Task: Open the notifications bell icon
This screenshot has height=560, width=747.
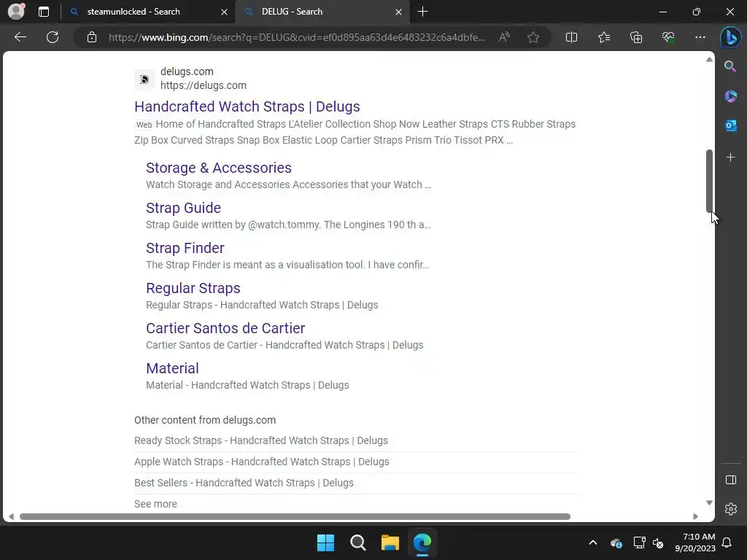Action: coord(727,542)
